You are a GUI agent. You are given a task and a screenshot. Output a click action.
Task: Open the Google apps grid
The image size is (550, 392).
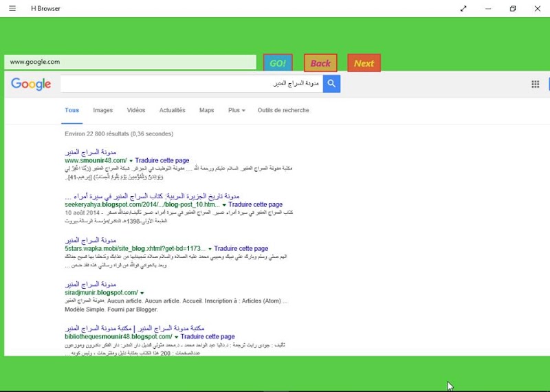pos(536,84)
